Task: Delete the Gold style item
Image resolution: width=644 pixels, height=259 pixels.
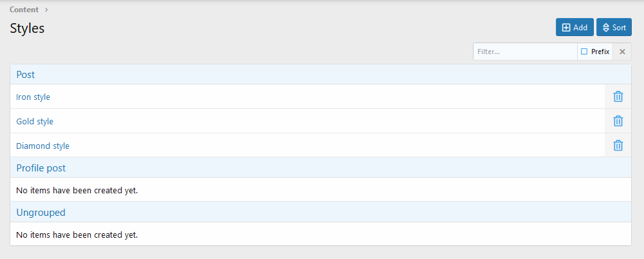Action: (618, 121)
